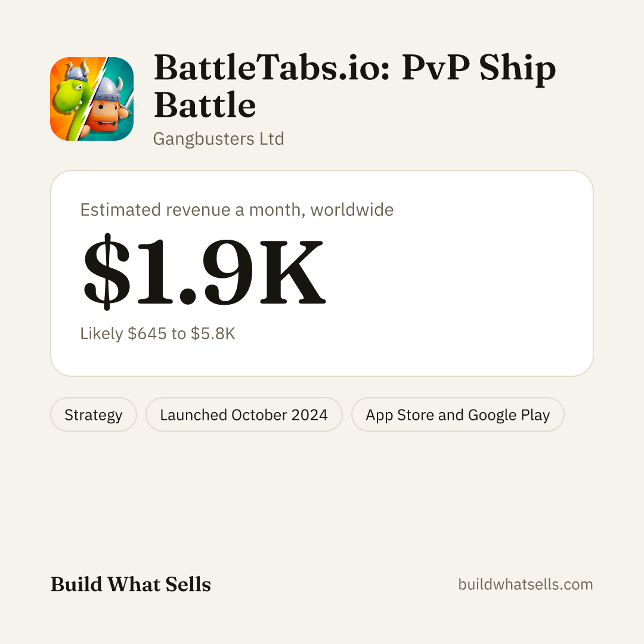This screenshot has width=644, height=644.
Task: Click the word Battle on title's second line
Action: [x=205, y=104]
